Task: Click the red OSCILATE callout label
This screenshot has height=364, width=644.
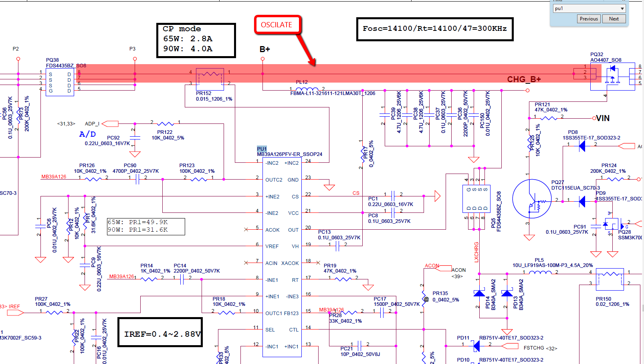Action: 277,25
